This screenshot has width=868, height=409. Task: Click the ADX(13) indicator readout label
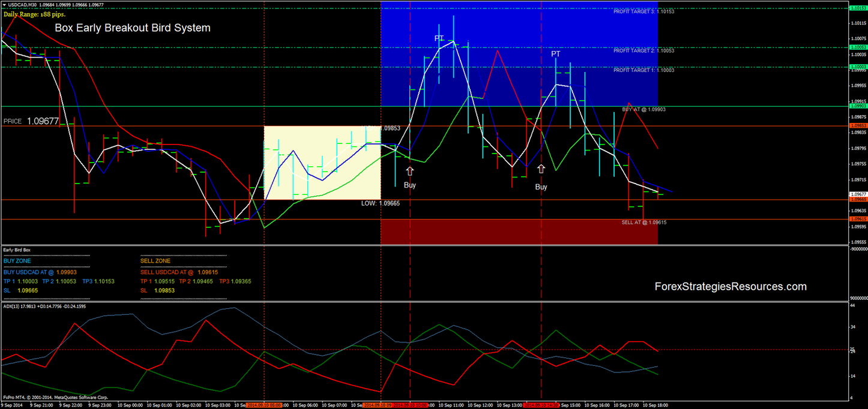43,306
